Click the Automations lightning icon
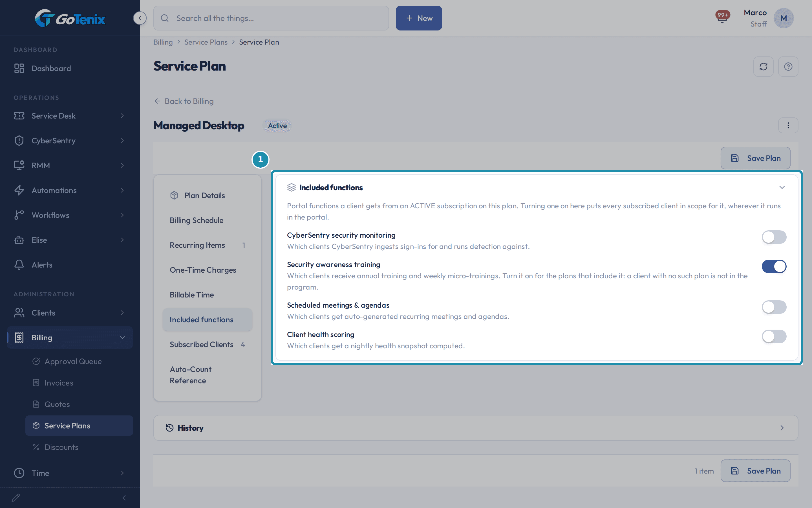The image size is (812, 508). click(x=19, y=190)
